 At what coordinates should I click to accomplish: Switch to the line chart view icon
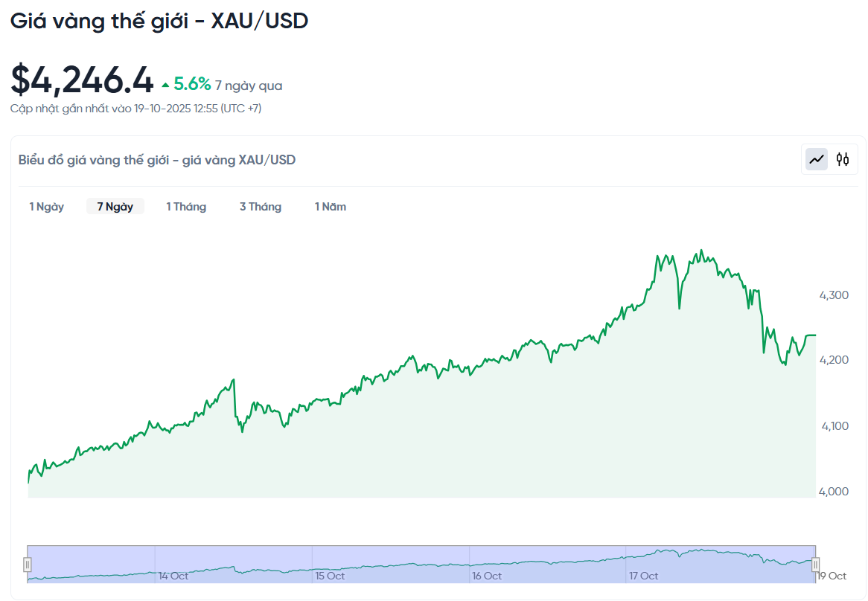pyautogui.click(x=817, y=159)
